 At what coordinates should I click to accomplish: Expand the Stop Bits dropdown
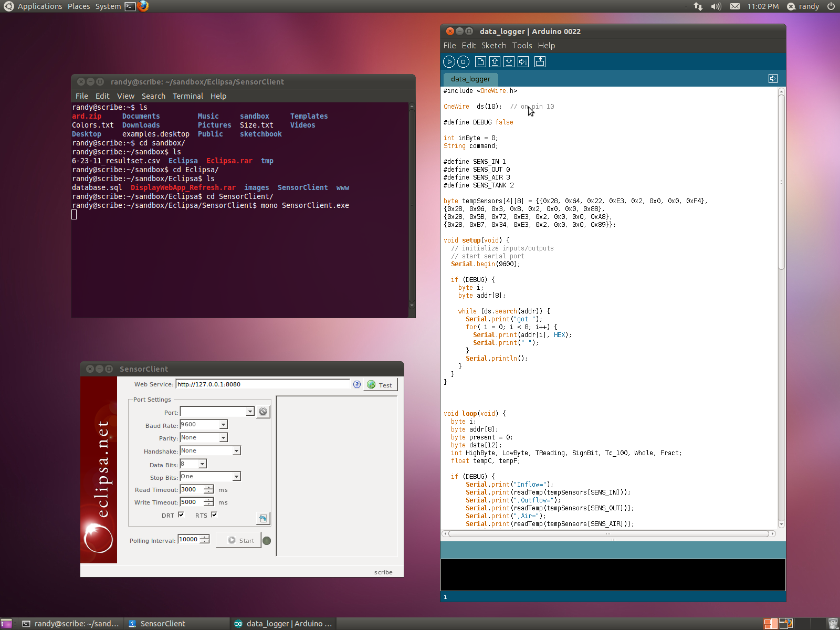pos(236,477)
